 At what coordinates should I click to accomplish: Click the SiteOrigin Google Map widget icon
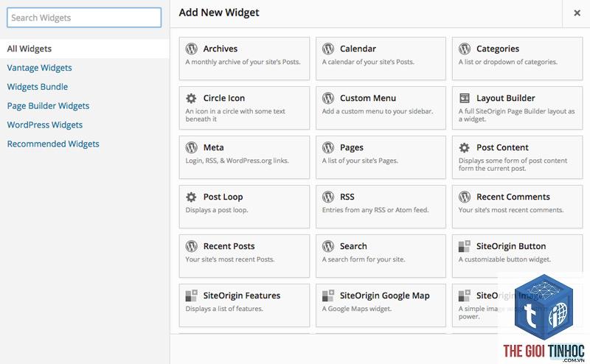(x=328, y=295)
